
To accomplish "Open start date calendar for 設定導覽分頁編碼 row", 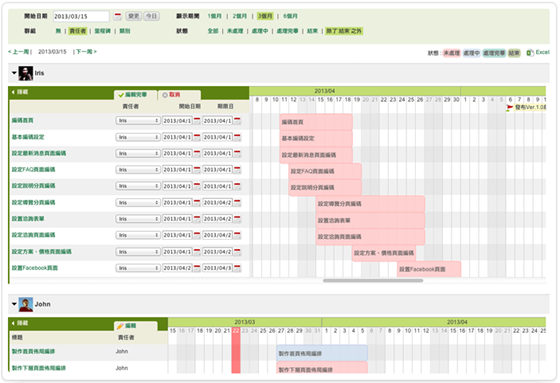I will pos(197,203).
